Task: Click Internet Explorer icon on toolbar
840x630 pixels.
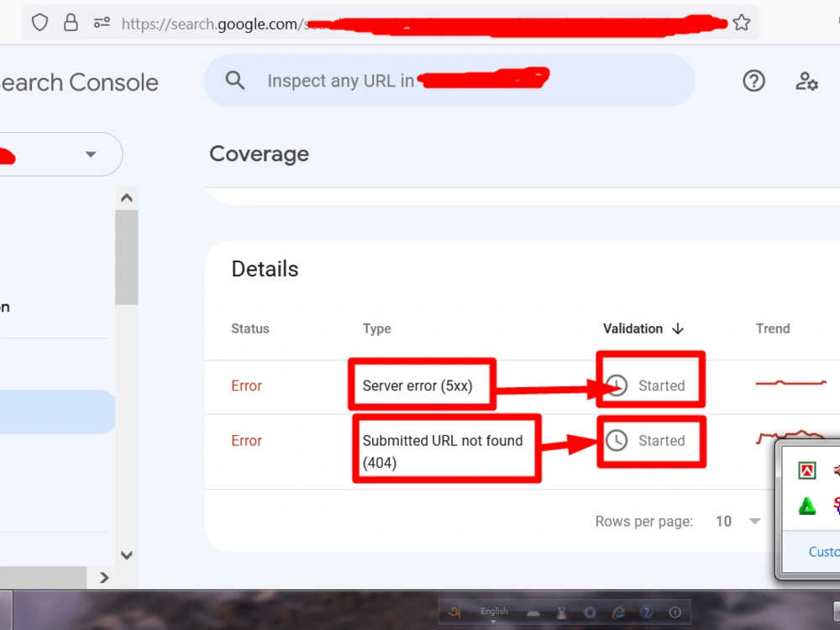Action: tap(618, 612)
